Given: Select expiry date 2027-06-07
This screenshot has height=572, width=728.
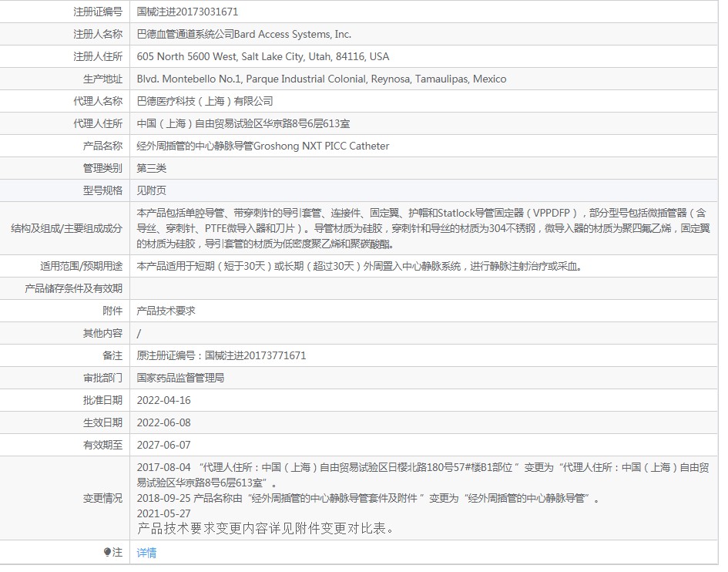Looking at the screenshot, I should (163, 445).
